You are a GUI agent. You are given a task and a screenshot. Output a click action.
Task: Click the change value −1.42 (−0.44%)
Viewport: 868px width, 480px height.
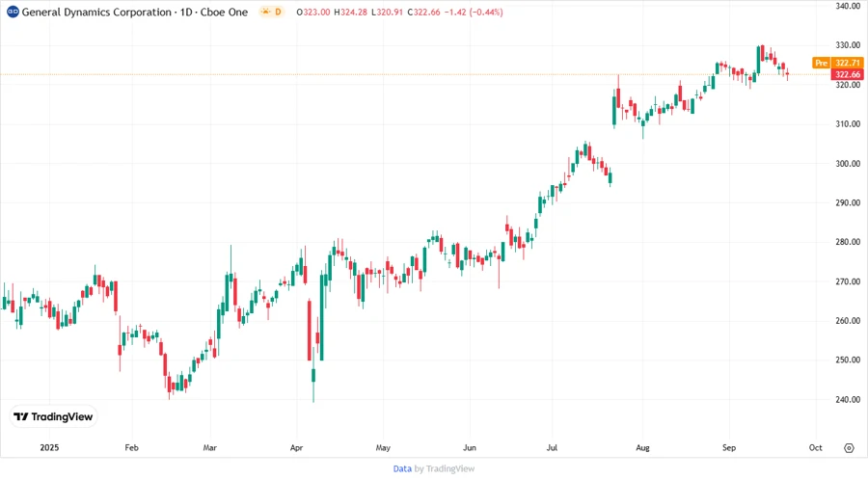click(474, 13)
